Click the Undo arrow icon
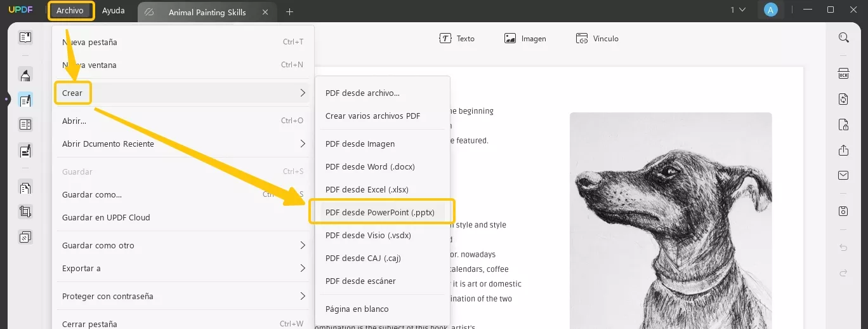This screenshot has width=868, height=329. [843, 248]
